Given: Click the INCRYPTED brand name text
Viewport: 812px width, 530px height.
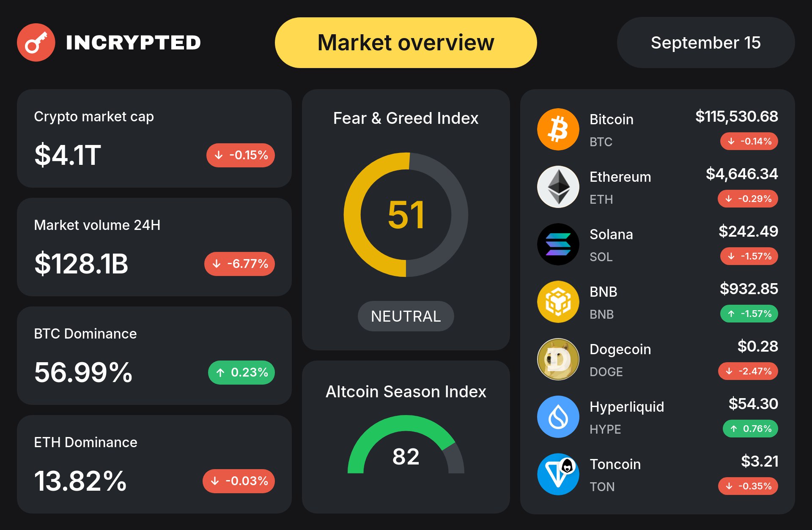Looking at the screenshot, I should pos(133,43).
